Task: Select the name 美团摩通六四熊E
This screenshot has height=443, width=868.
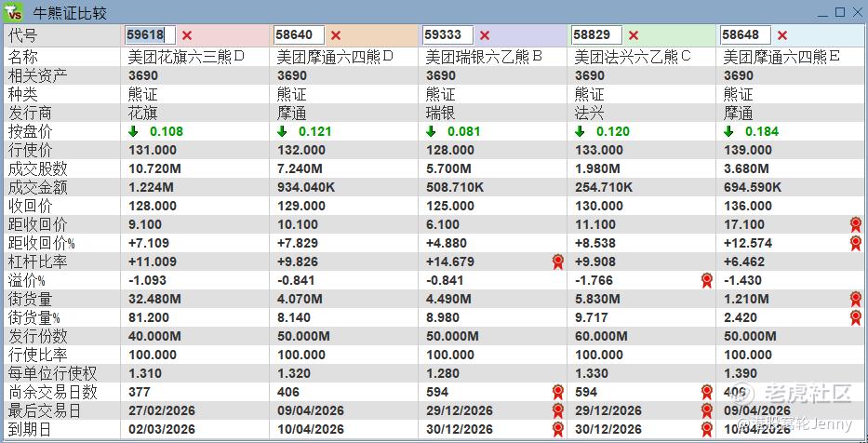Action: click(x=781, y=57)
